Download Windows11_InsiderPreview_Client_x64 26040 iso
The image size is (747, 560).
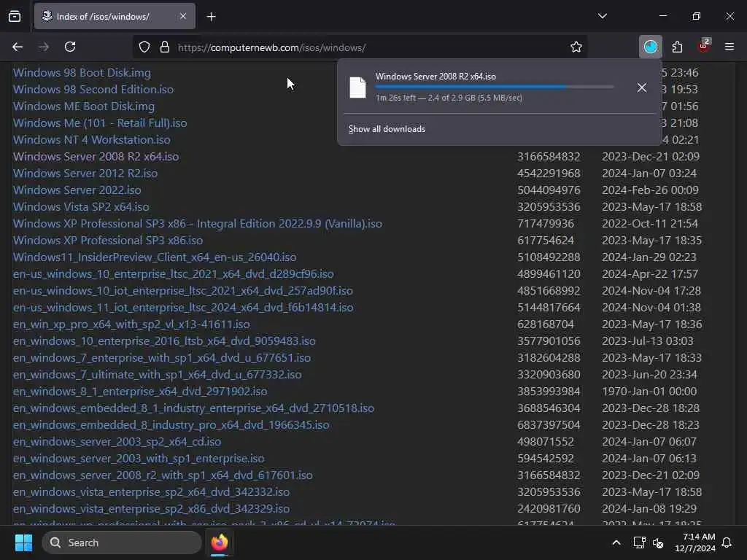click(x=155, y=257)
